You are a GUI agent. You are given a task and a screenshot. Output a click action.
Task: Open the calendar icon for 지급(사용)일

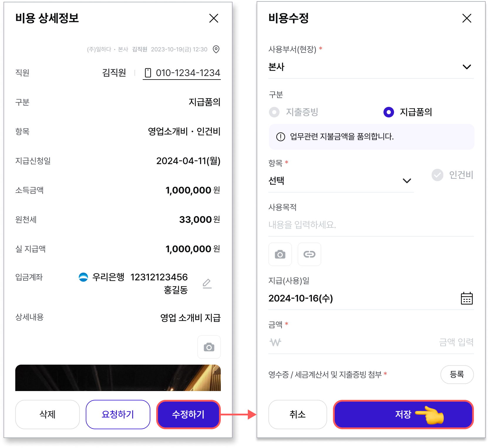click(x=467, y=298)
